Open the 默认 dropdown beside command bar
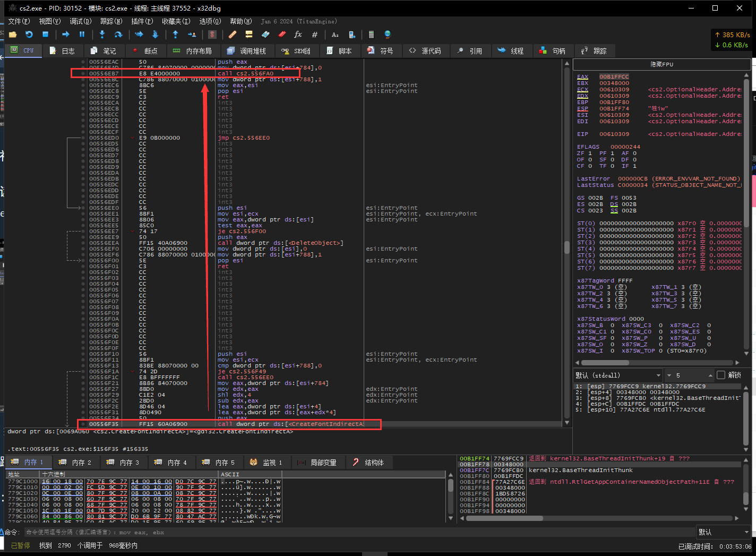756x556 pixels. (724, 532)
